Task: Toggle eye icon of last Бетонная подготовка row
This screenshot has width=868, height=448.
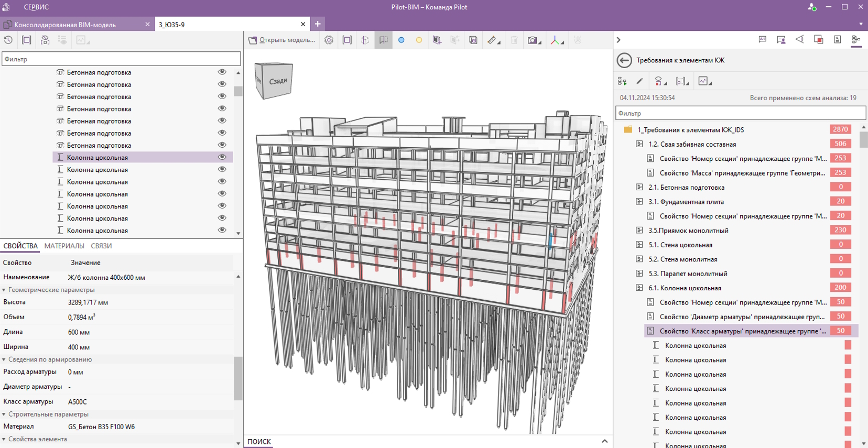Action: (x=222, y=145)
